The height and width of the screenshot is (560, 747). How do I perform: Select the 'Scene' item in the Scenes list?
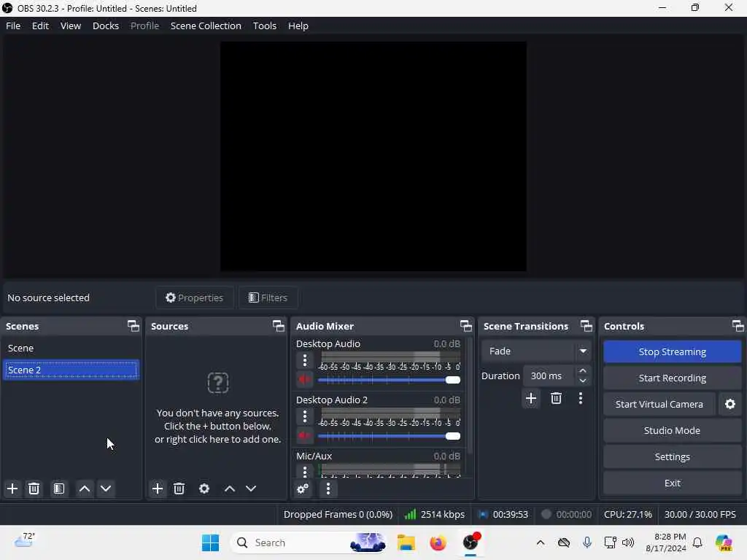71,348
